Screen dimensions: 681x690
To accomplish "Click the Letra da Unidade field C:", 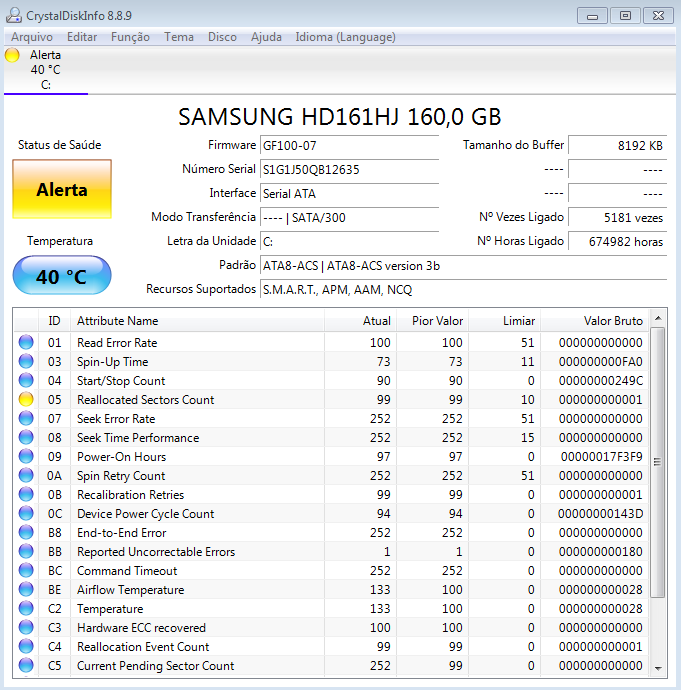I will [349, 242].
